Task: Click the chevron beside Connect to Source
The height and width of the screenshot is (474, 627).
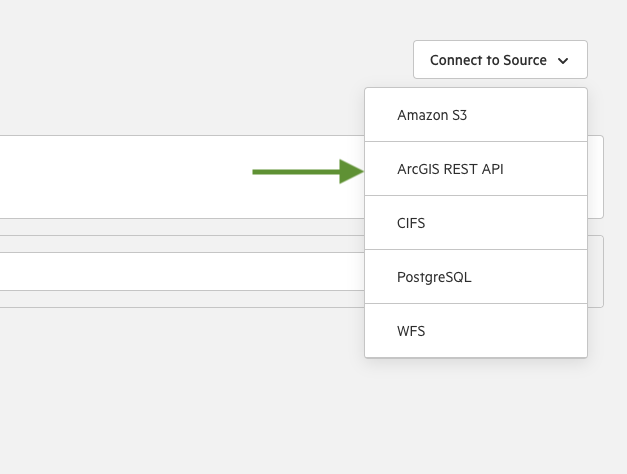Action: click(x=563, y=61)
